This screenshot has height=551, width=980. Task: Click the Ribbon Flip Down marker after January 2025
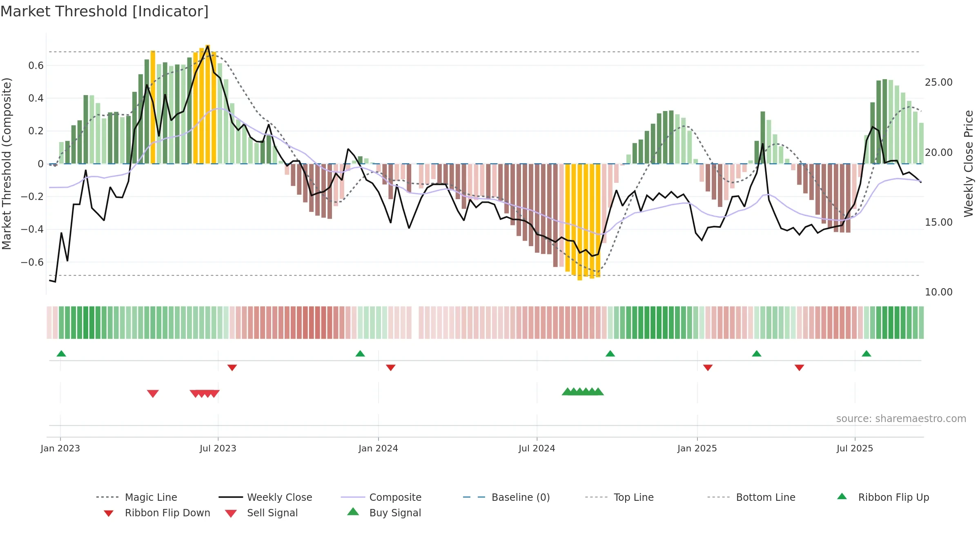(x=708, y=368)
